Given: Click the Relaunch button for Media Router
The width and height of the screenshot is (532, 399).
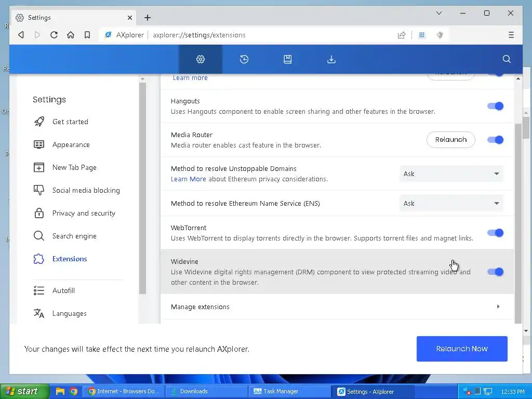Looking at the screenshot, I should pos(450,140).
